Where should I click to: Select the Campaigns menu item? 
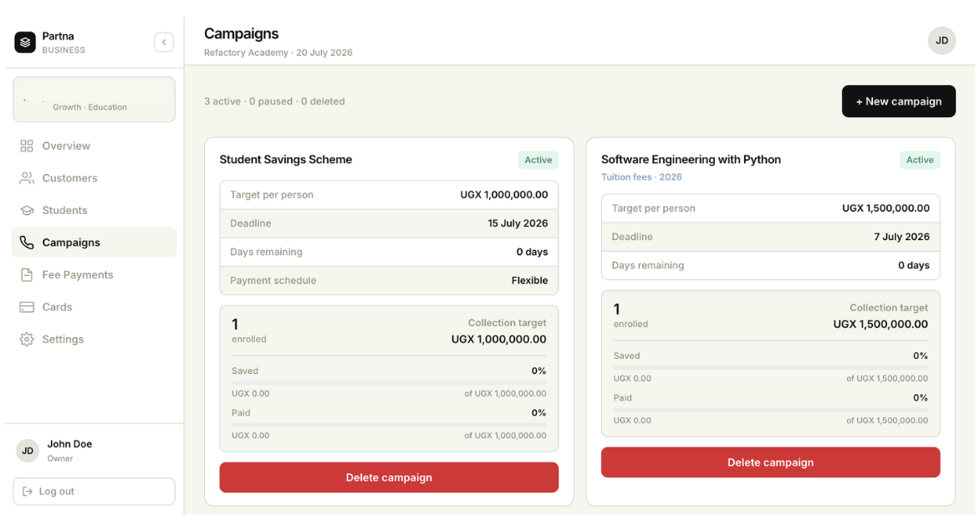(x=94, y=243)
